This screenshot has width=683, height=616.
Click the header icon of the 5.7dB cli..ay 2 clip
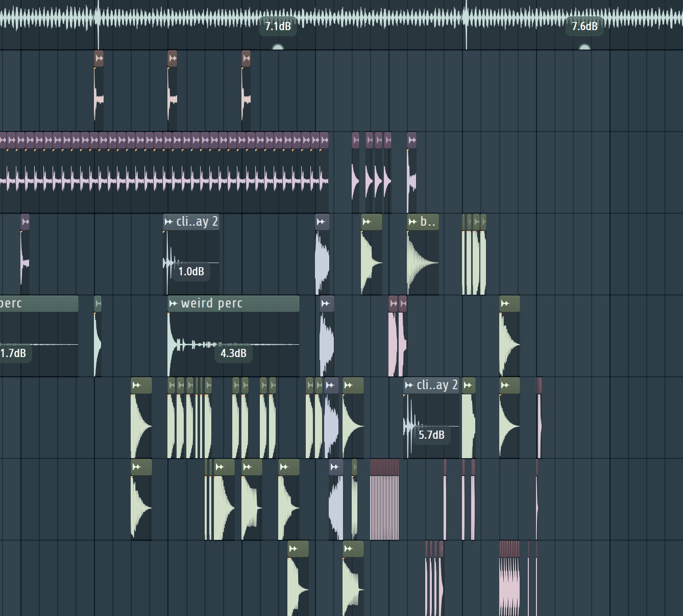410,386
